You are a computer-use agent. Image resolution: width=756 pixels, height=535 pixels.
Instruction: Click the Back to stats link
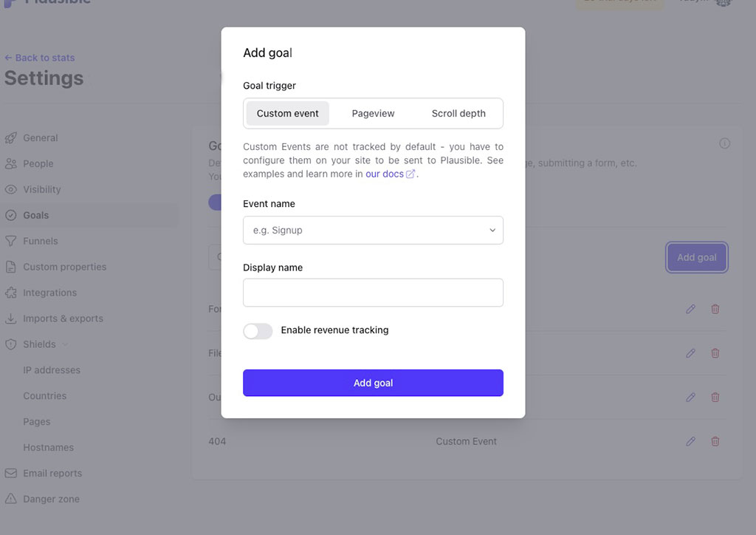click(x=40, y=57)
